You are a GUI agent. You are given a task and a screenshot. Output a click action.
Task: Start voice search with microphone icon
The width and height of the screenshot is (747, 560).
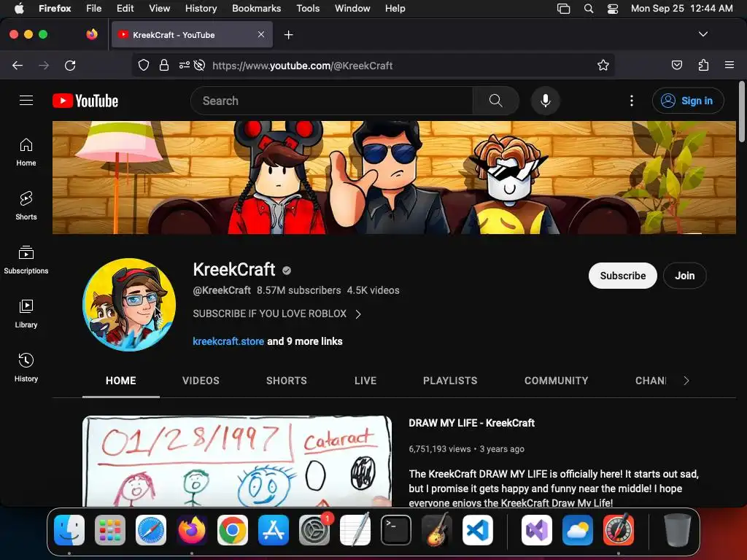click(546, 101)
